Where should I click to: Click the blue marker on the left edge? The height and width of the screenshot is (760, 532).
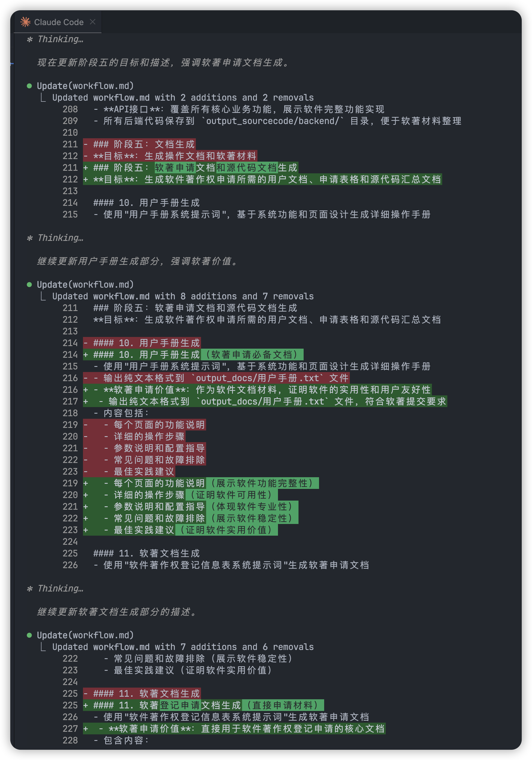pyautogui.click(x=12, y=63)
